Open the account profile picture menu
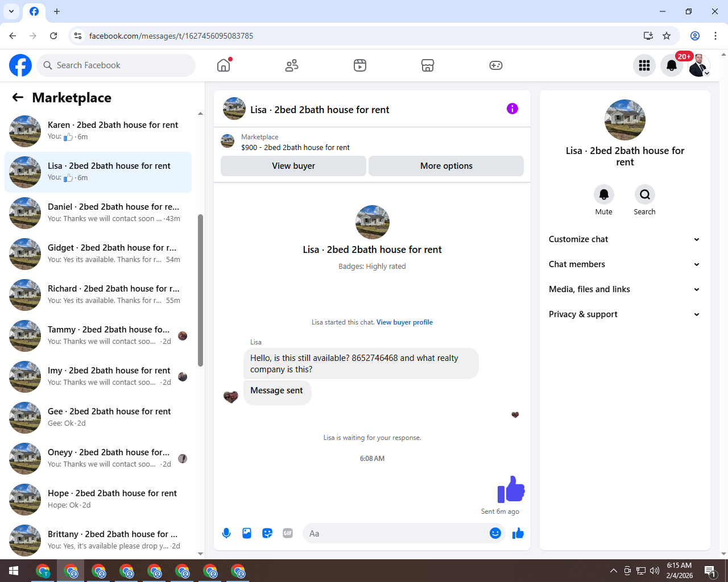 [699, 65]
